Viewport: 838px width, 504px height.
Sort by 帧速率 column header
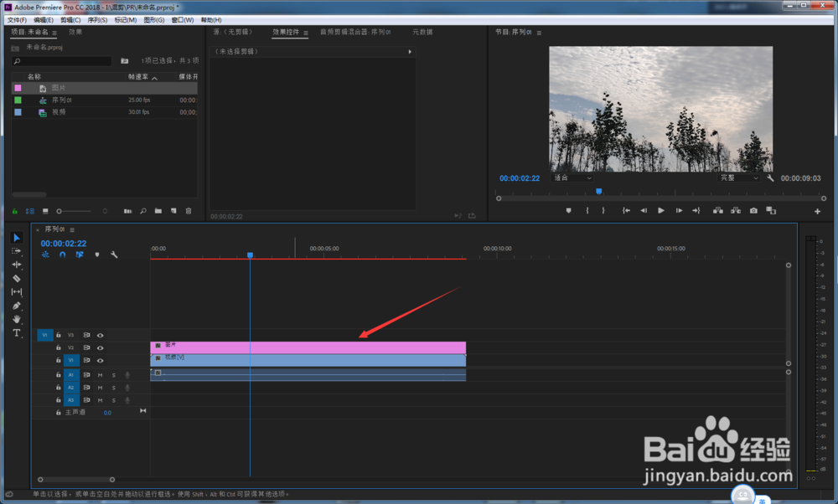[138, 77]
